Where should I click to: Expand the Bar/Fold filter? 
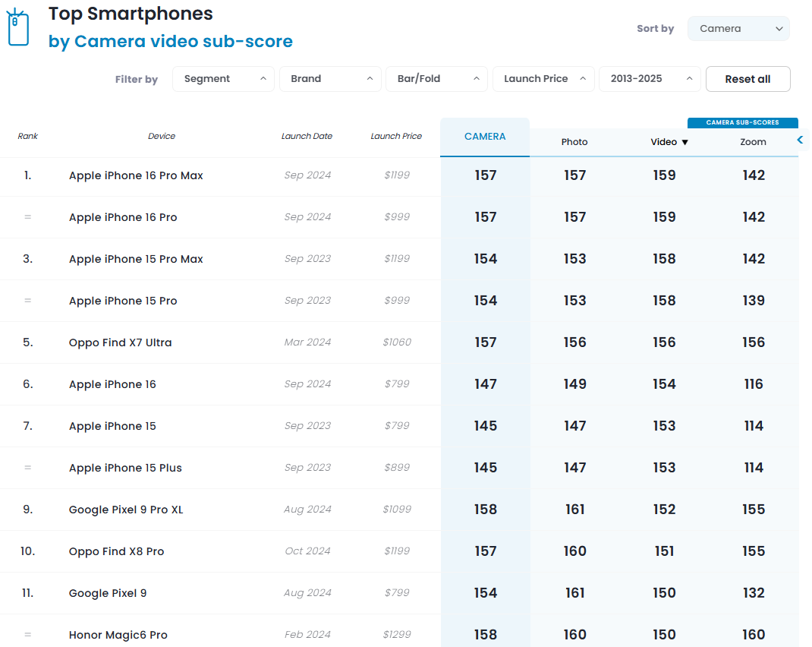point(436,79)
